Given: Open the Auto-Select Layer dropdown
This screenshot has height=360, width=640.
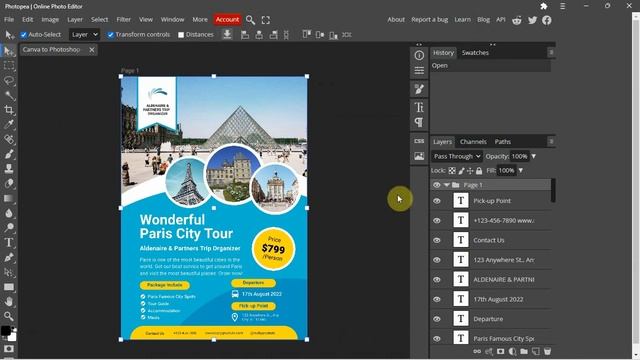Looking at the screenshot, I should pyautogui.click(x=84, y=35).
